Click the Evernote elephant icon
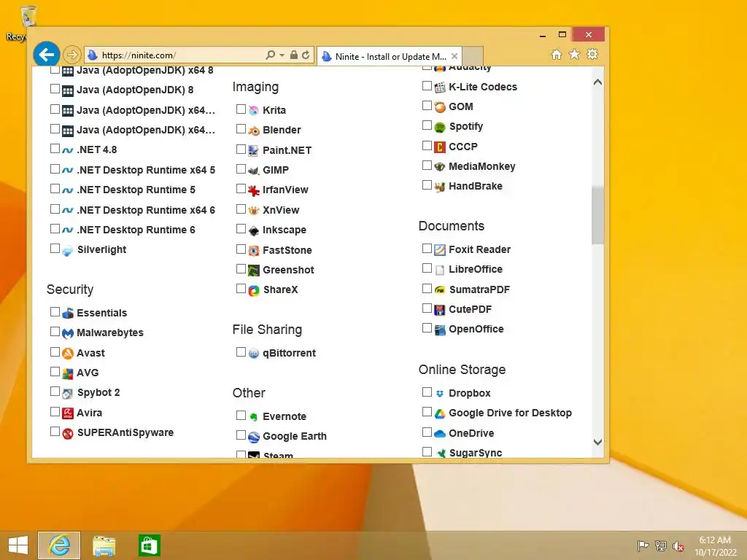The image size is (747, 560). pyautogui.click(x=254, y=416)
